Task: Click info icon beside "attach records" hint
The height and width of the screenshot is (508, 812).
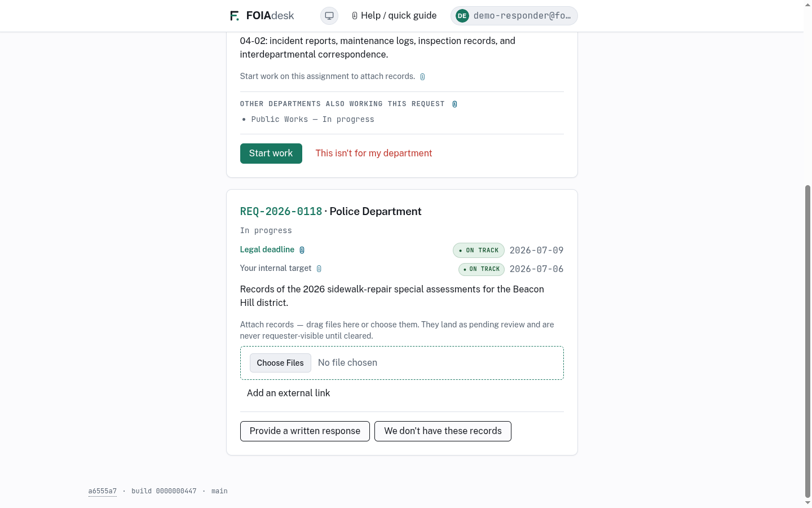Action: pos(422,77)
